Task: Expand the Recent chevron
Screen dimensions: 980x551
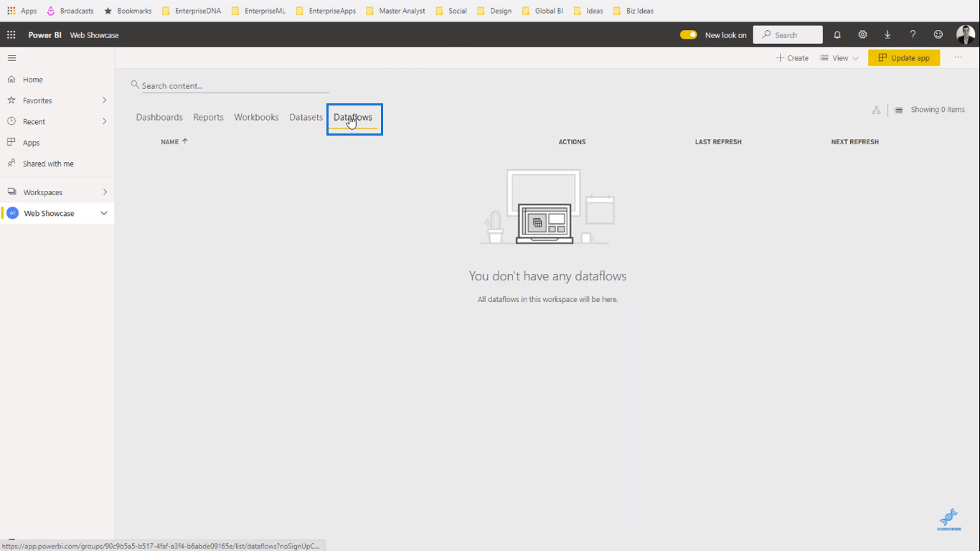Action: click(x=105, y=121)
